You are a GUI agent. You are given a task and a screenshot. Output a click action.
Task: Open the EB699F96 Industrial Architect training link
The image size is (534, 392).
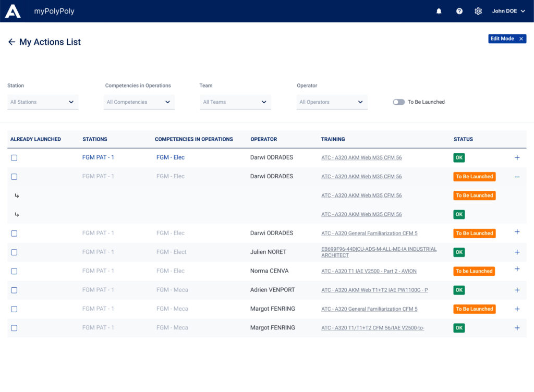379,252
